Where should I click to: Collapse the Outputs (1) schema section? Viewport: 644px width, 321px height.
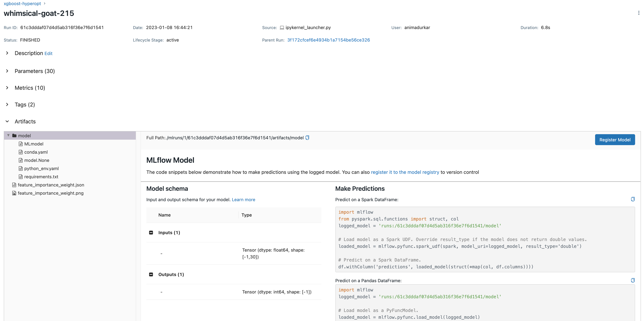151,274
